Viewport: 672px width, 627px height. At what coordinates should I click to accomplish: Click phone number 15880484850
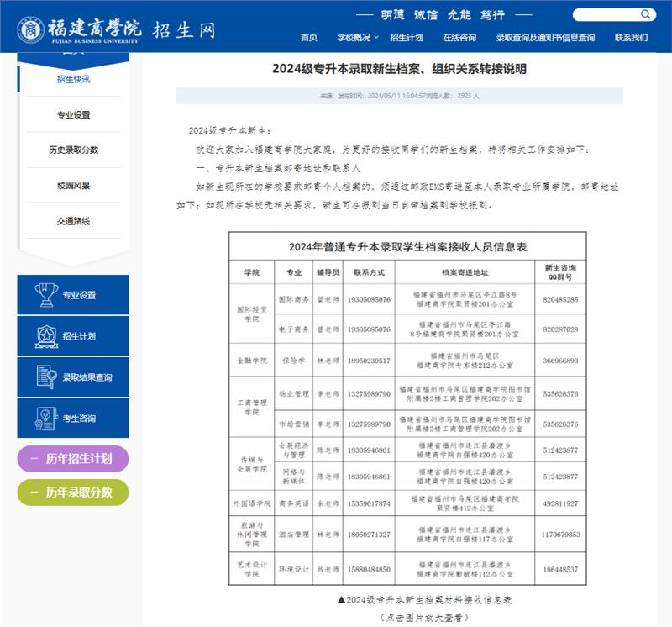point(369,570)
